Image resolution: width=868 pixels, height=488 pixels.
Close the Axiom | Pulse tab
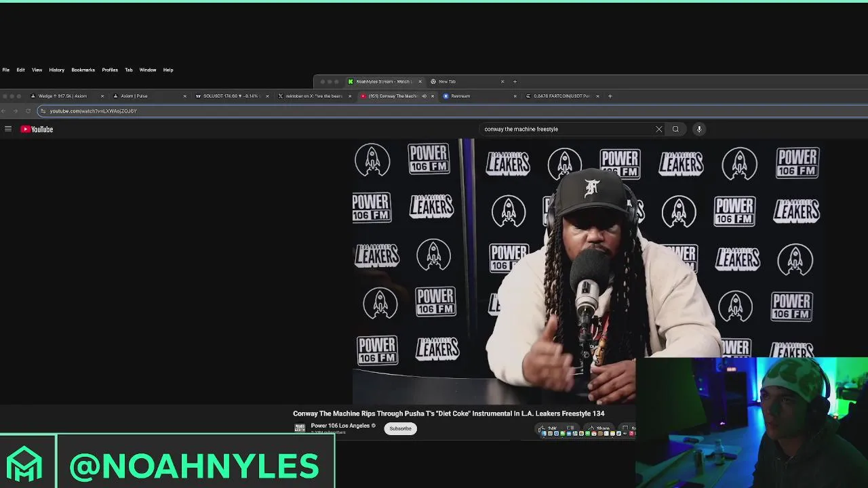point(185,96)
